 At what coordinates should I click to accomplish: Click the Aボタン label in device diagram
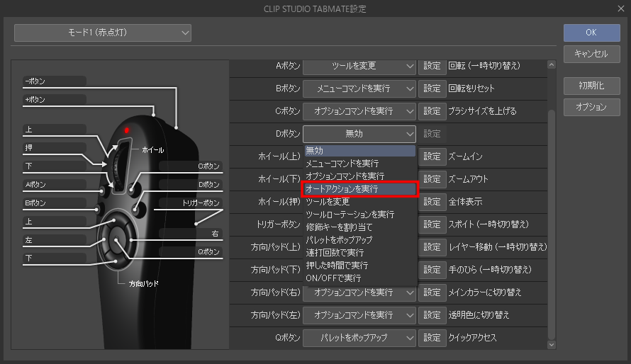pyautogui.click(x=55, y=185)
